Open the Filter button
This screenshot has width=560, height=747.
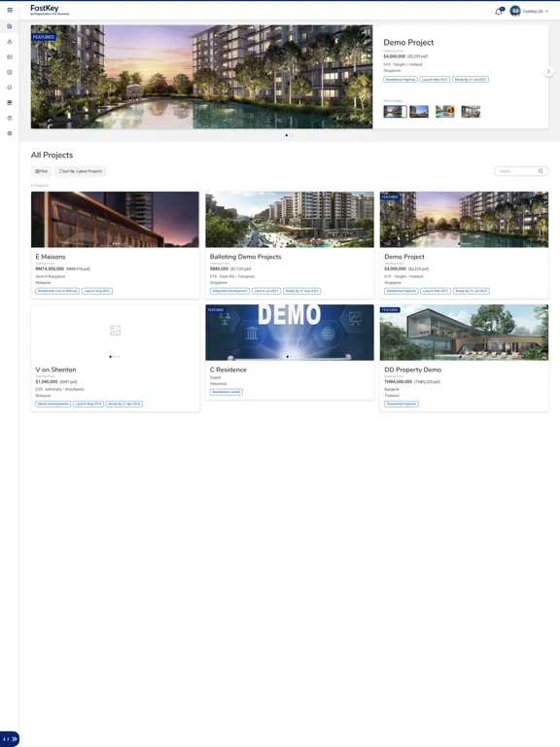42,171
